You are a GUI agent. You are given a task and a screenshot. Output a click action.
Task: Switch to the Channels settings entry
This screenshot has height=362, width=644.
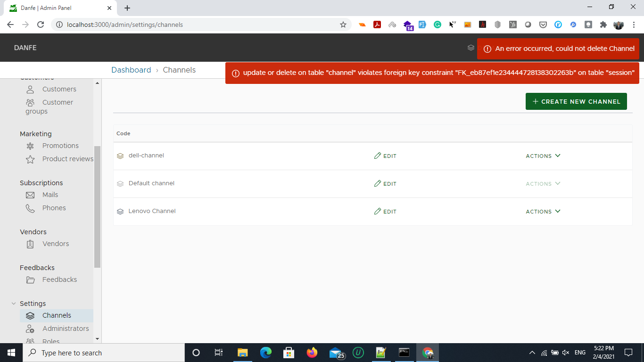(56, 315)
